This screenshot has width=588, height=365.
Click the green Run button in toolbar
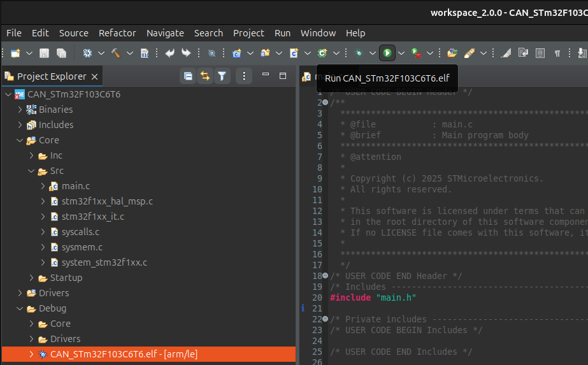(x=387, y=53)
